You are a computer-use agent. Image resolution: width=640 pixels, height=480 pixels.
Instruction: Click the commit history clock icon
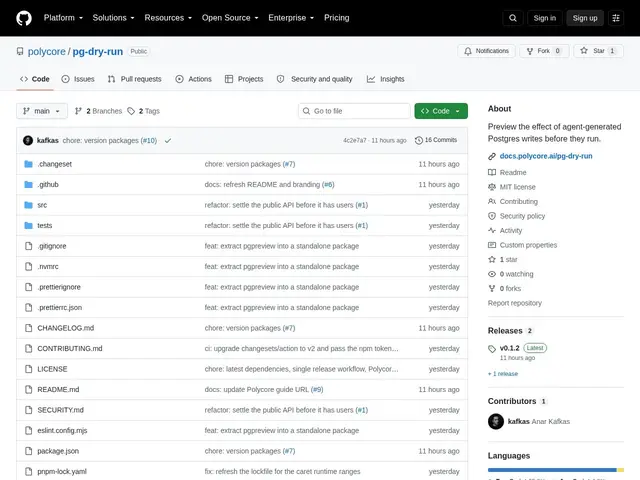click(x=419, y=140)
